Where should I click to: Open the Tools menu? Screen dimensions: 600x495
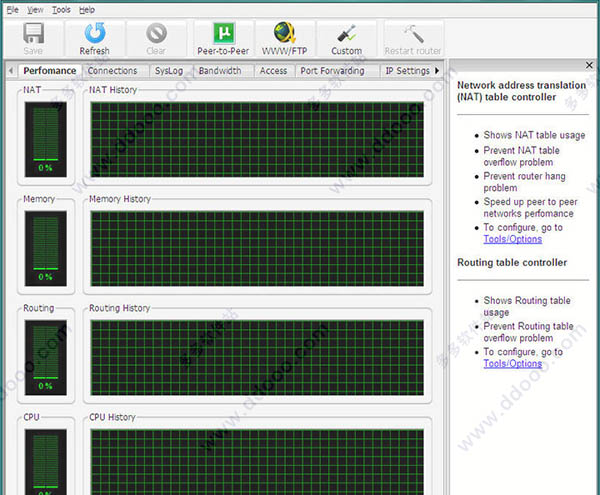click(x=61, y=10)
